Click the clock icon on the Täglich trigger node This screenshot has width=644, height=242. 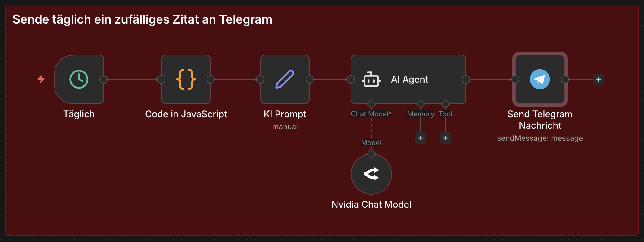click(79, 80)
